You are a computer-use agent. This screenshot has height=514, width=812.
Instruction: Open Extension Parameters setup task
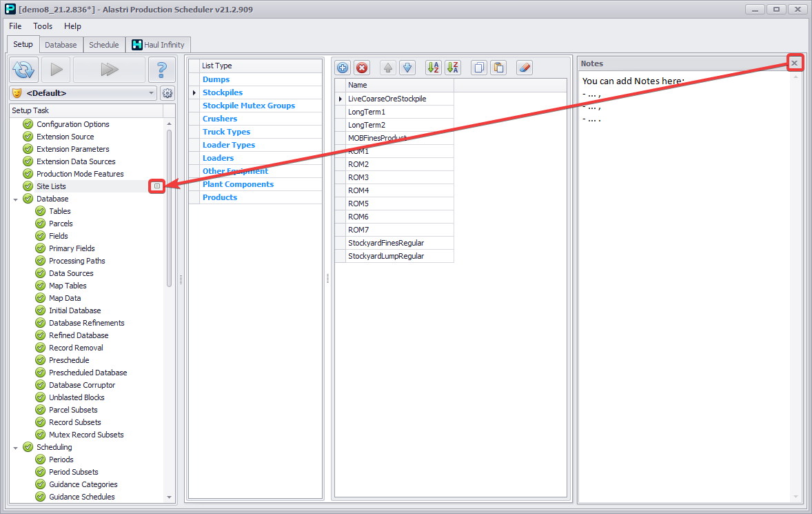(x=73, y=149)
